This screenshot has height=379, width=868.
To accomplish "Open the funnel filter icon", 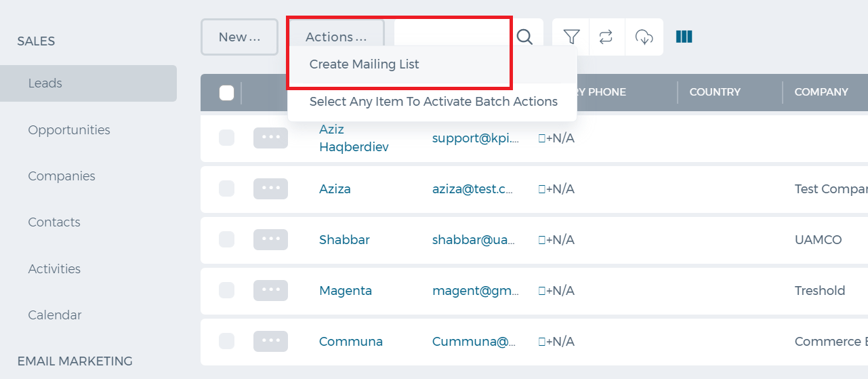I will (x=571, y=37).
